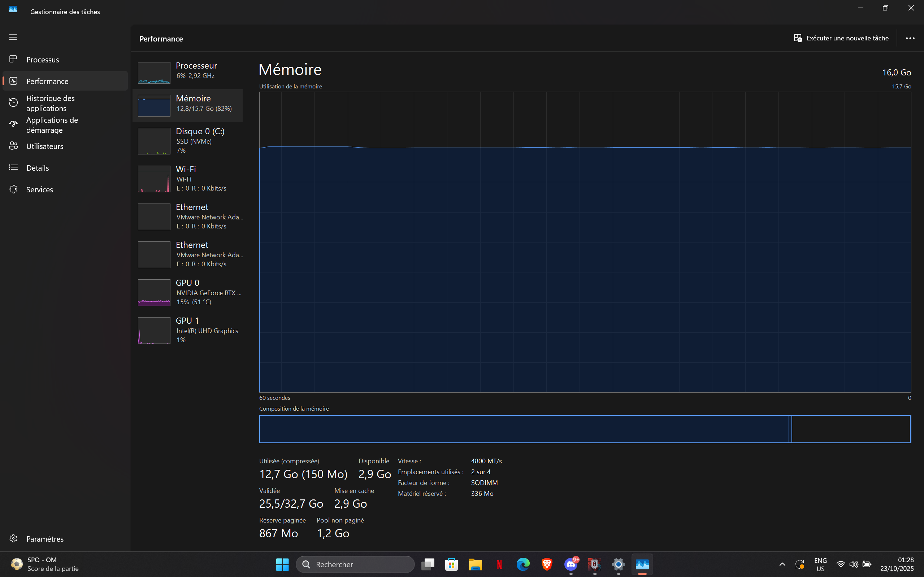924x577 pixels.
Task: Click the Historique des applications icon
Action: [x=13, y=102]
